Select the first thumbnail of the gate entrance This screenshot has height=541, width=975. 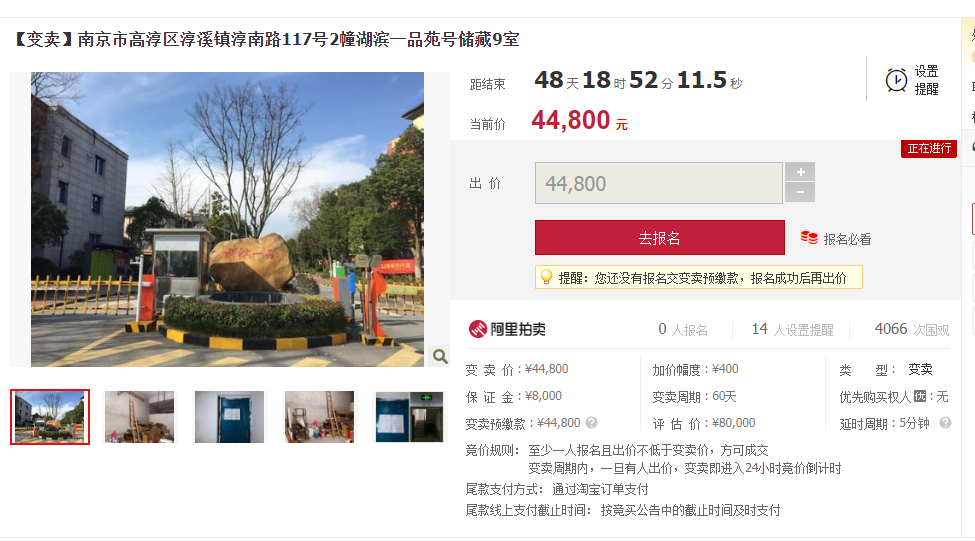(50, 417)
